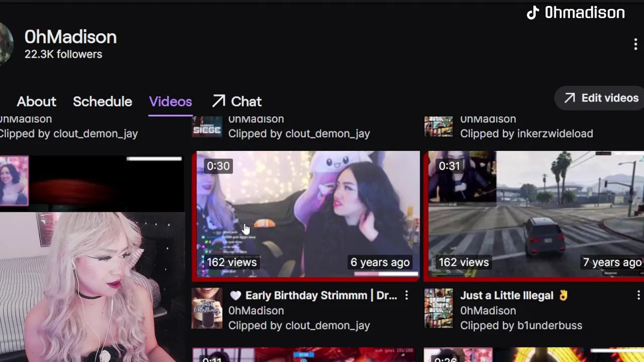Open options for Just a Little Illegal clip
This screenshot has width=644, height=362.
click(x=638, y=296)
